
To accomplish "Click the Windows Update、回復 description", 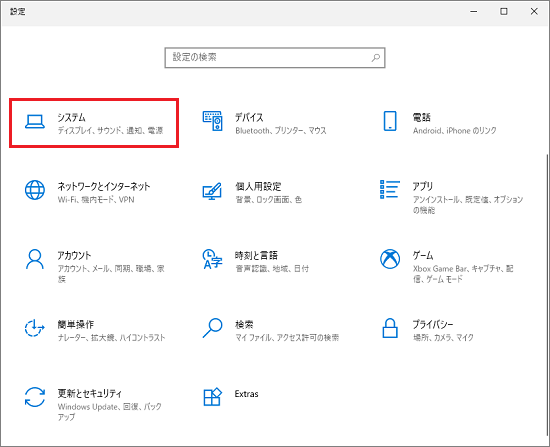I will pyautogui.click(x=109, y=412).
